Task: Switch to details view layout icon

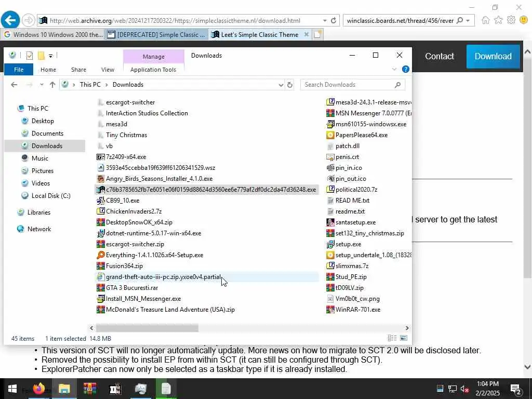Action: click(392, 338)
